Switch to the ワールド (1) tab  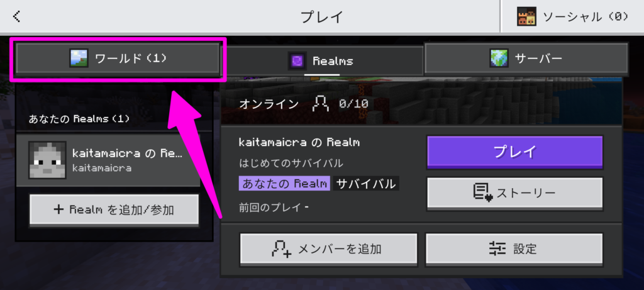click(x=118, y=59)
